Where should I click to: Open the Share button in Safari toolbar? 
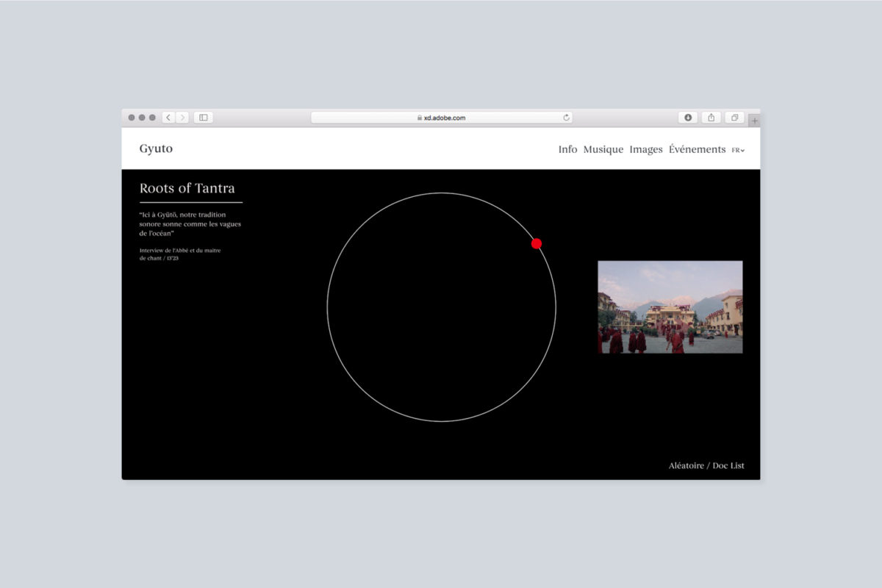click(x=711, y=118)
